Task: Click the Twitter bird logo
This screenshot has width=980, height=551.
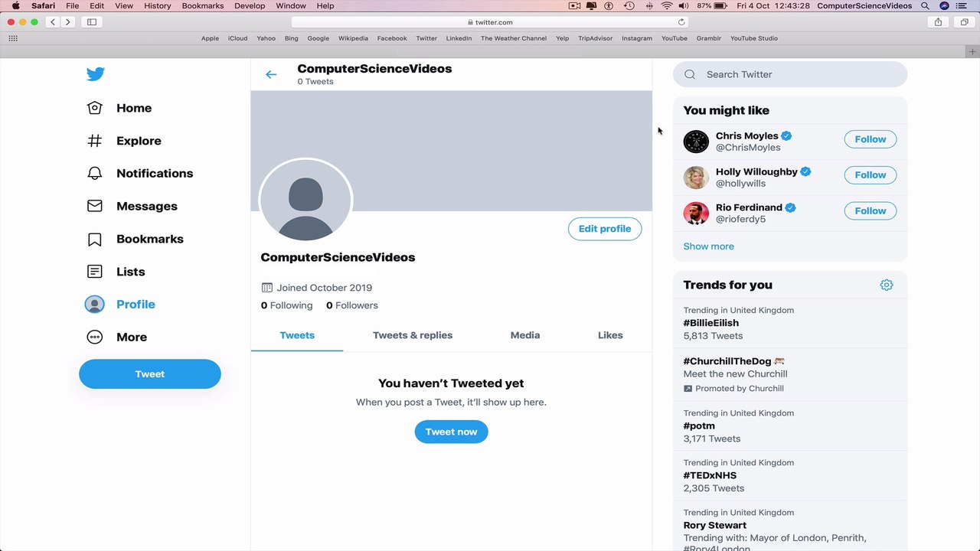Action: [95, 74]
